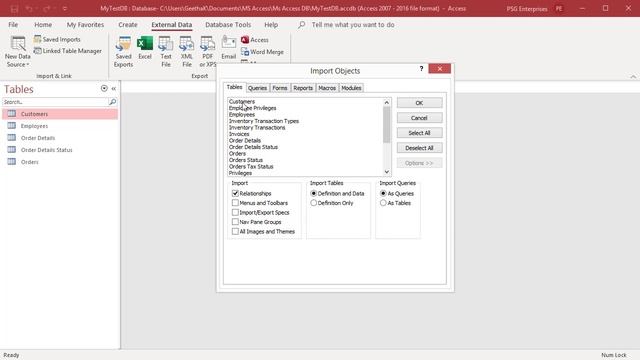The height and width of the screenshot is (360, 640).
Task: Switch to Queries tab in Import Objects
Action: (257, 88)
